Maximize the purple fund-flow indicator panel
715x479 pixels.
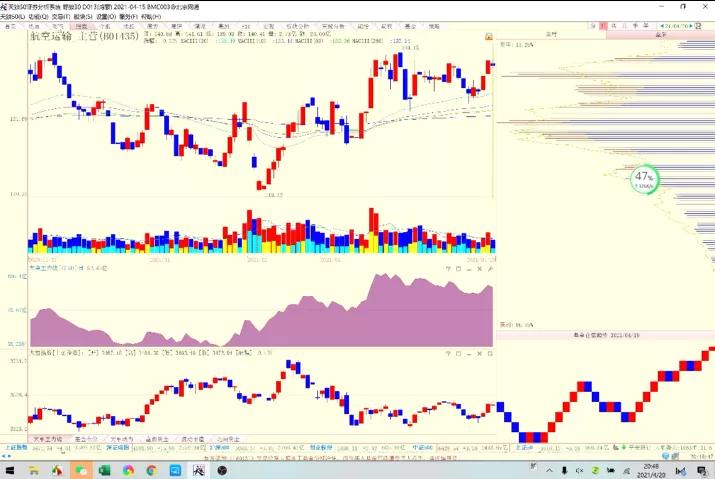pyautogui.click(x=458, y=269)
